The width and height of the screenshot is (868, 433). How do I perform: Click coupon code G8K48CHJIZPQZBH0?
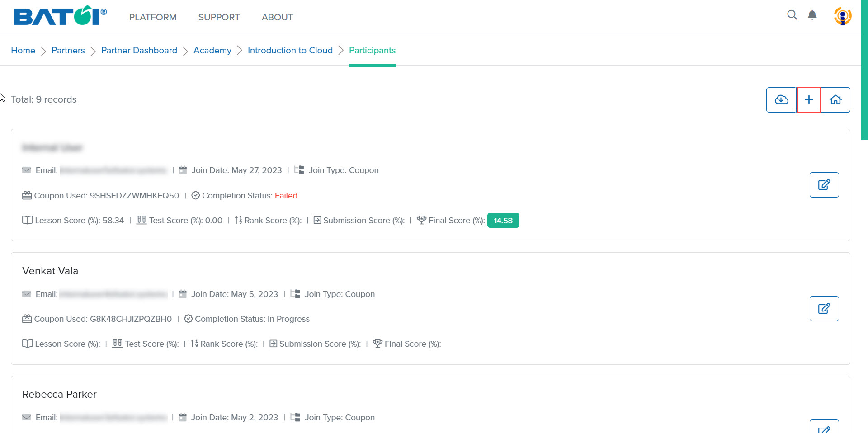tap(131, 319)
